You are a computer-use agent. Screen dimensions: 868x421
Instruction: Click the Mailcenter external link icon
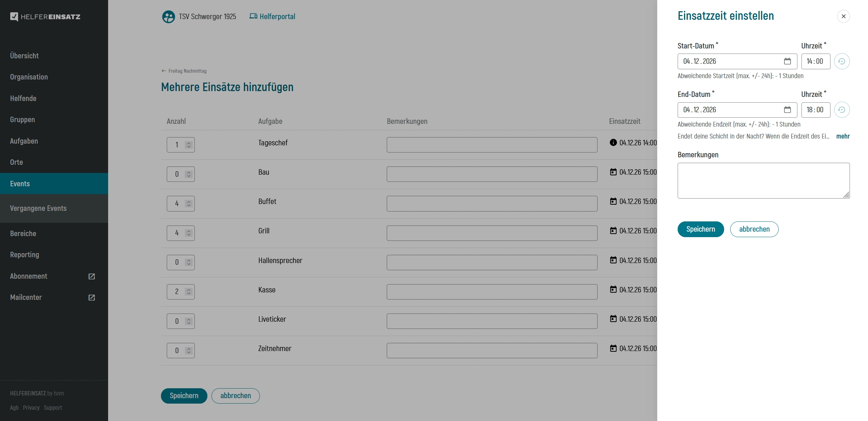tap(91, 297)
